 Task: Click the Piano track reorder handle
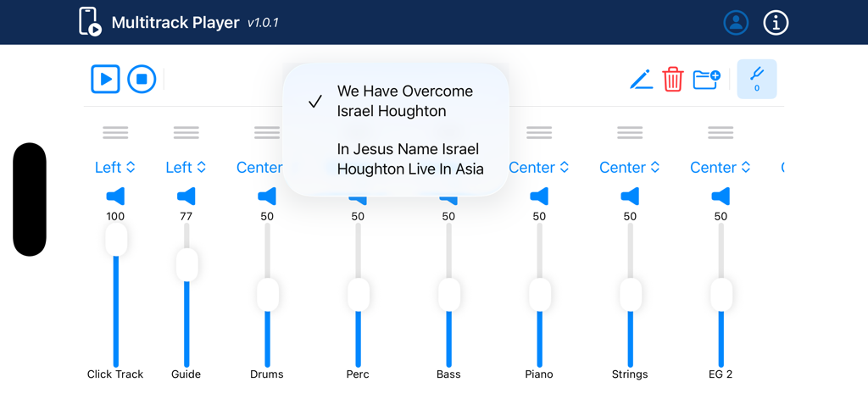click(539, 133)
